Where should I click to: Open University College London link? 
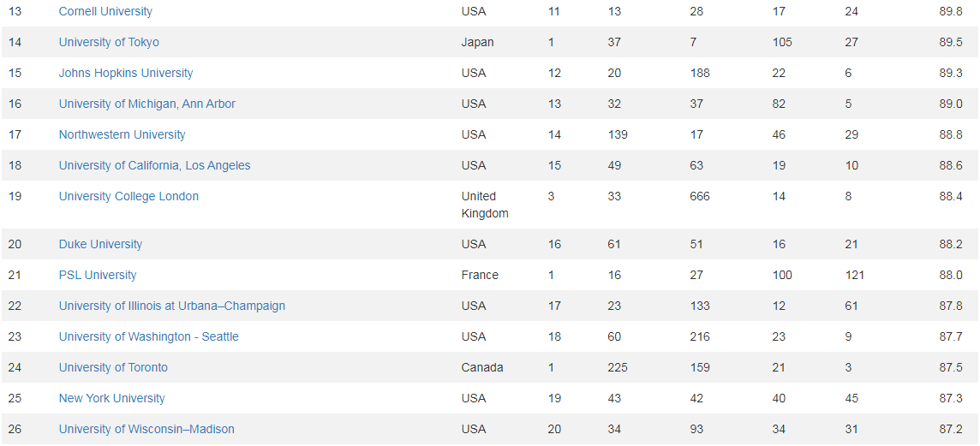pyautogui.click(x=128, y=196)
